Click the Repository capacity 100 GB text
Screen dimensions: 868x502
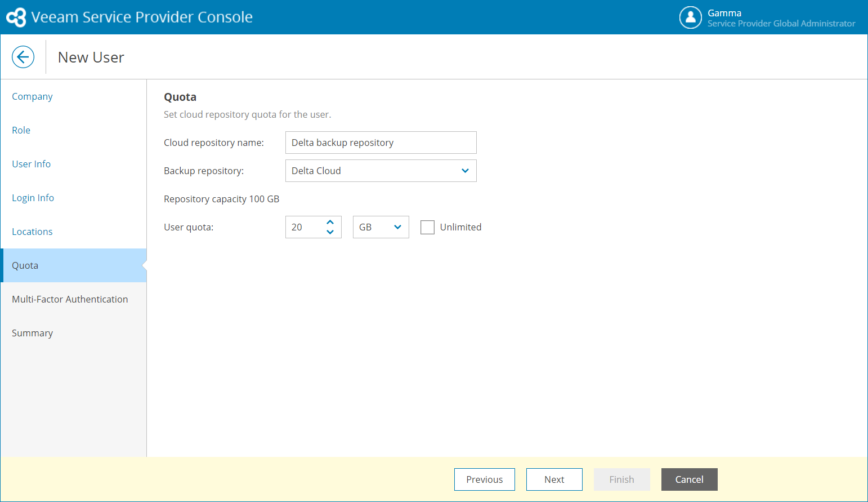(222, 199)
